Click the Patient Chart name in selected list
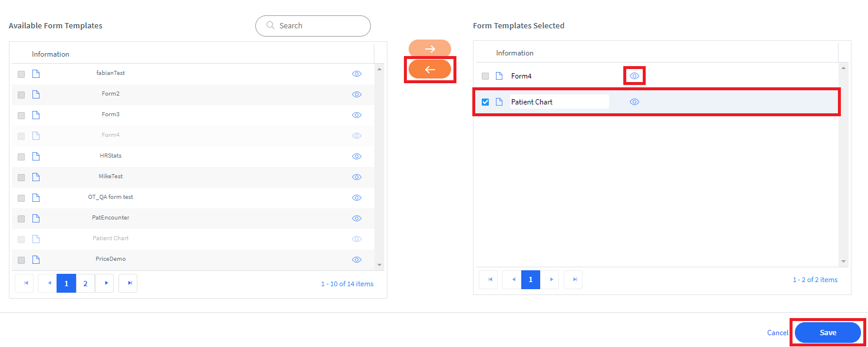The height and width of the screenshot is (347, 868). click(532, 102)
